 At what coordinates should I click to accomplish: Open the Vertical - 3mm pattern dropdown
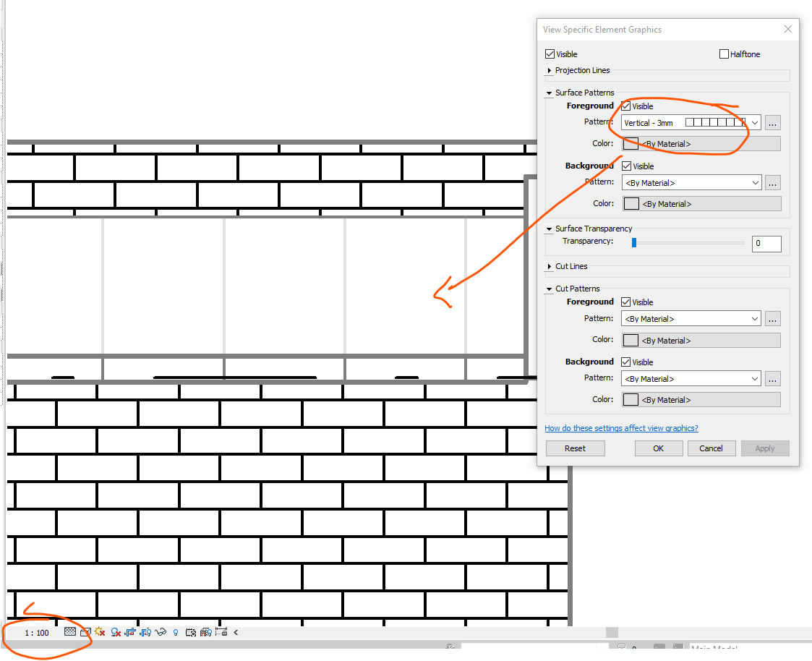click(x=754, y=122)
